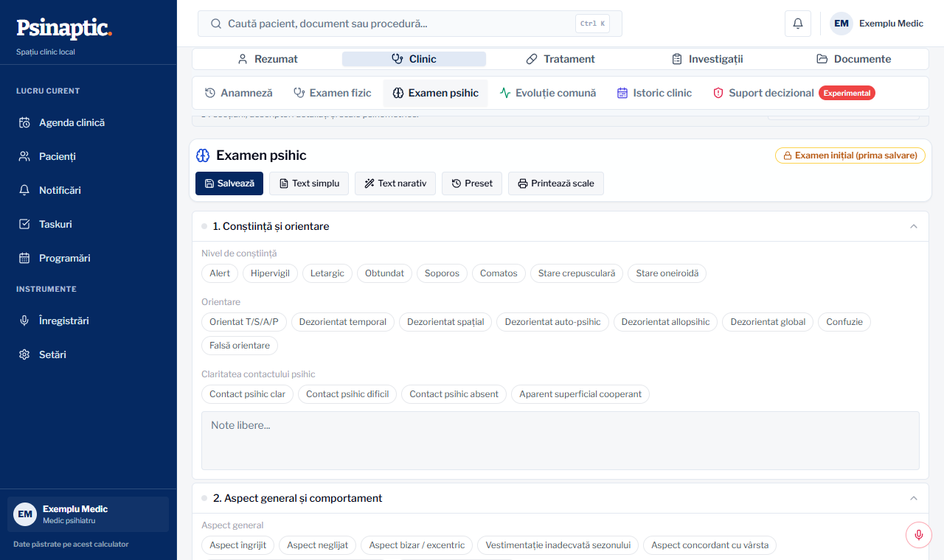Click the Salvează button
This screenshot has height=560, width=944.
(x=229, y=183)
